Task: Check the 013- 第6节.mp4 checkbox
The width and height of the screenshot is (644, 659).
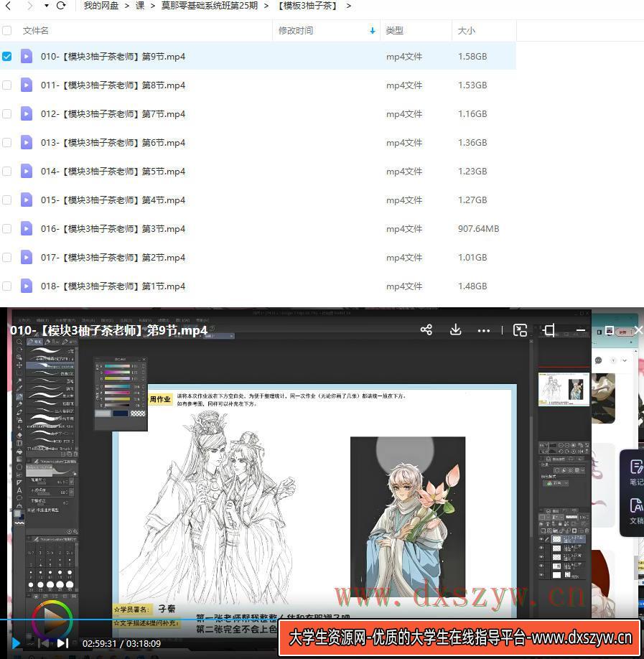Action: click(6, 142)
